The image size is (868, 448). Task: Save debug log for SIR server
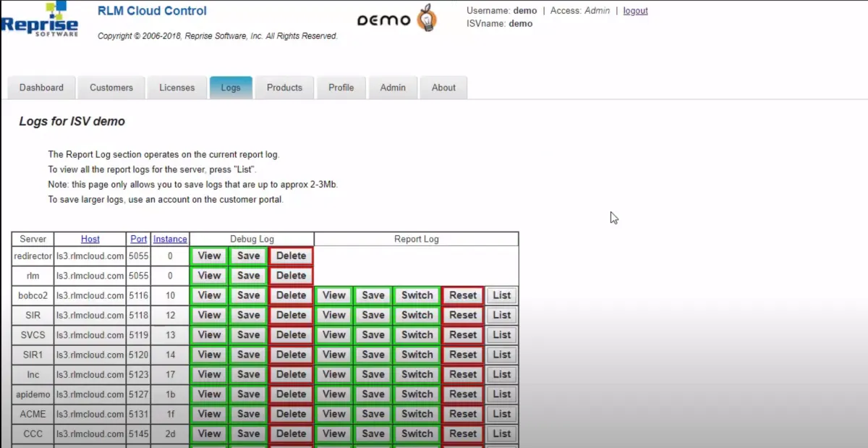(248, 315)
